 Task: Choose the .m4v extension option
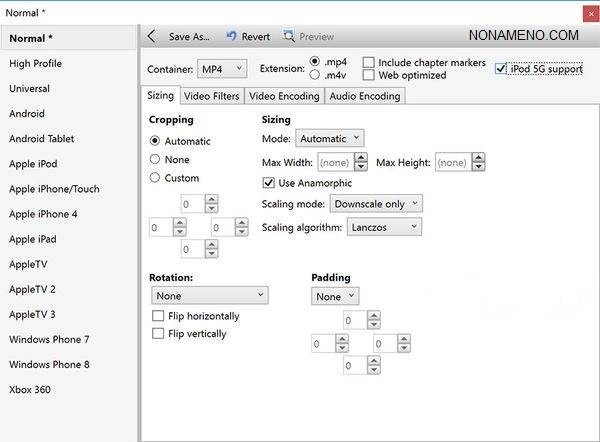click(316, 75)
